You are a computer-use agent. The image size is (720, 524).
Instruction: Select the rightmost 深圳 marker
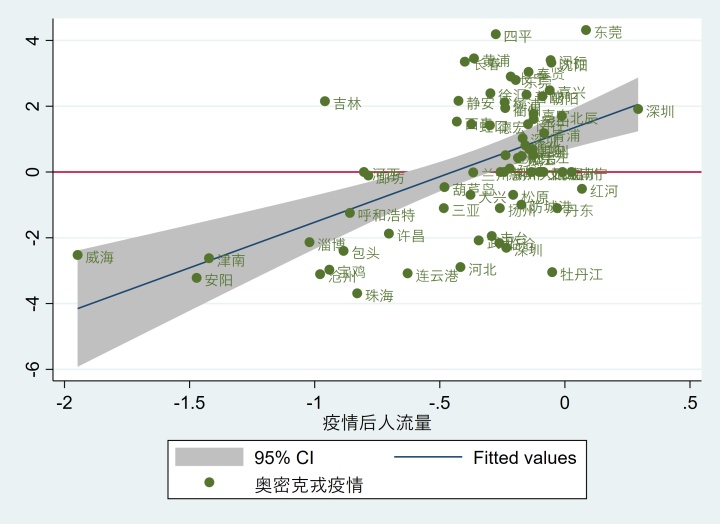click(638, 109)
